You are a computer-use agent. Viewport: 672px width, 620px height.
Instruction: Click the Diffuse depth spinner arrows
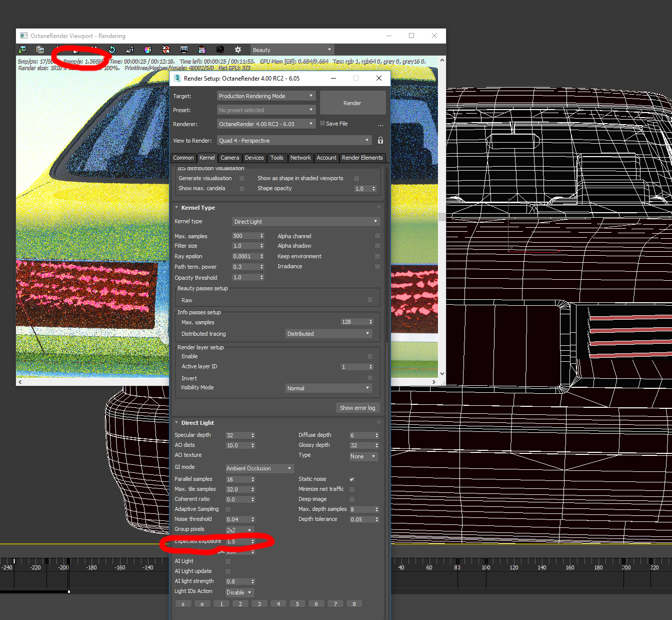click(376, 435)
